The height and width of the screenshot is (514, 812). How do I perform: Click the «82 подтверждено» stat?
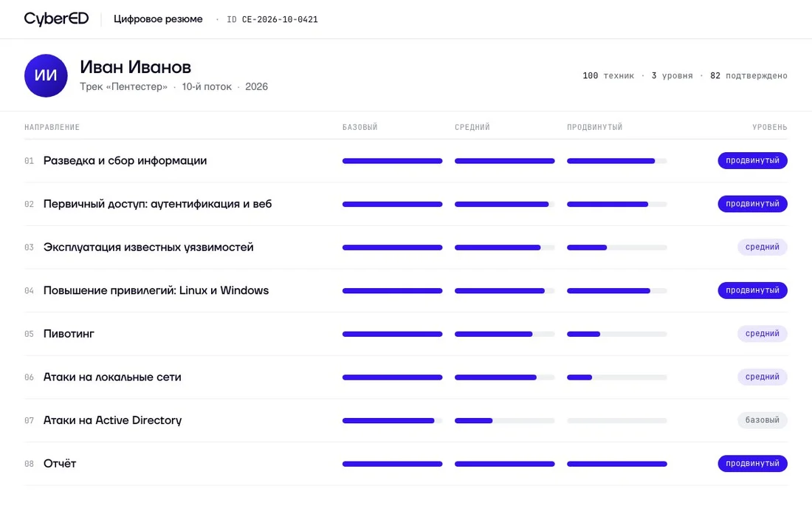coord(749,75)
